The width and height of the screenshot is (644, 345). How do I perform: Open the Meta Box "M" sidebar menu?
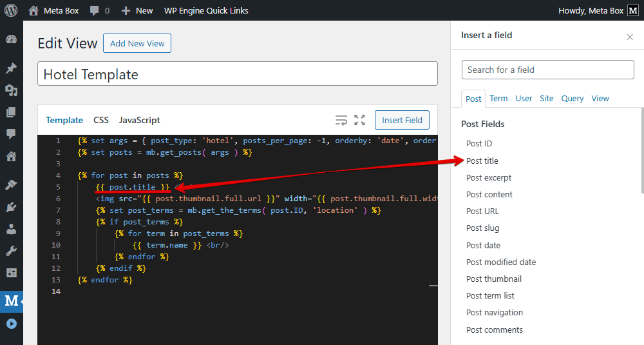11,301
